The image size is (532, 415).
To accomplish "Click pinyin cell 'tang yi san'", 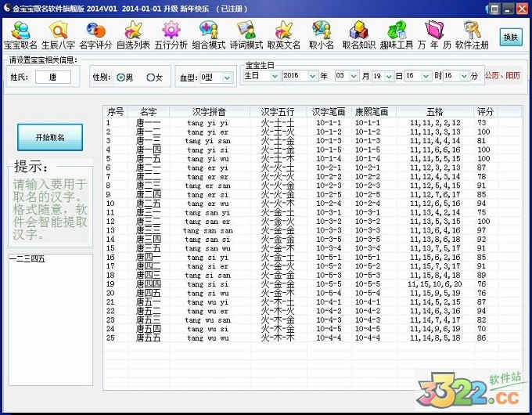I will click(208, 141).
